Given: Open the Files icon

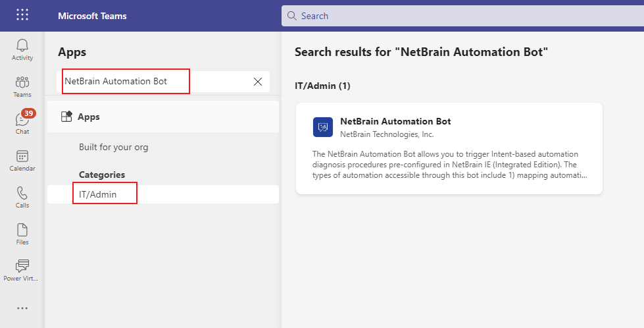Looking at the screenshot, I should pos(22,234).
